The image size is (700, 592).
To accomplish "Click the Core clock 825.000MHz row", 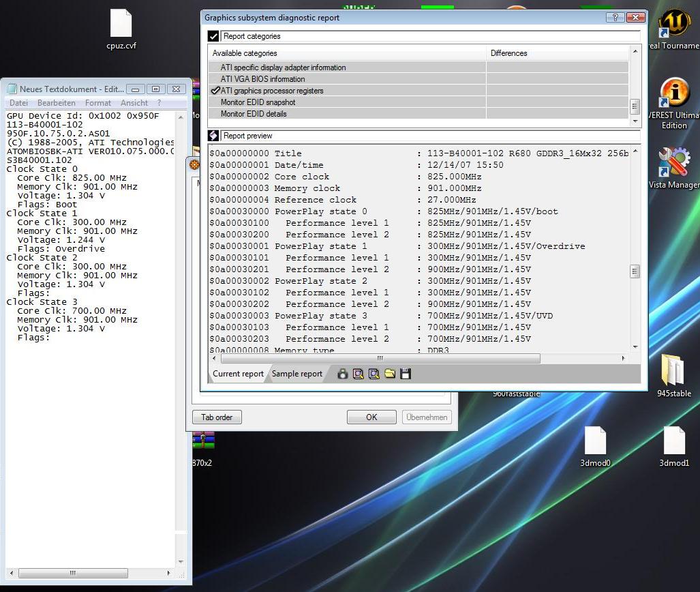I will click(346, 177).
